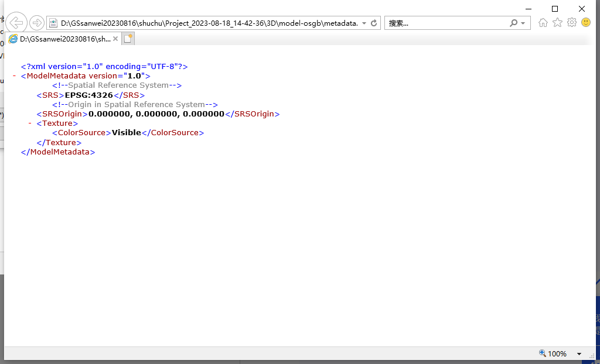600x364 pixels.
Task: Select the file path in address bar
Action: 209,23
